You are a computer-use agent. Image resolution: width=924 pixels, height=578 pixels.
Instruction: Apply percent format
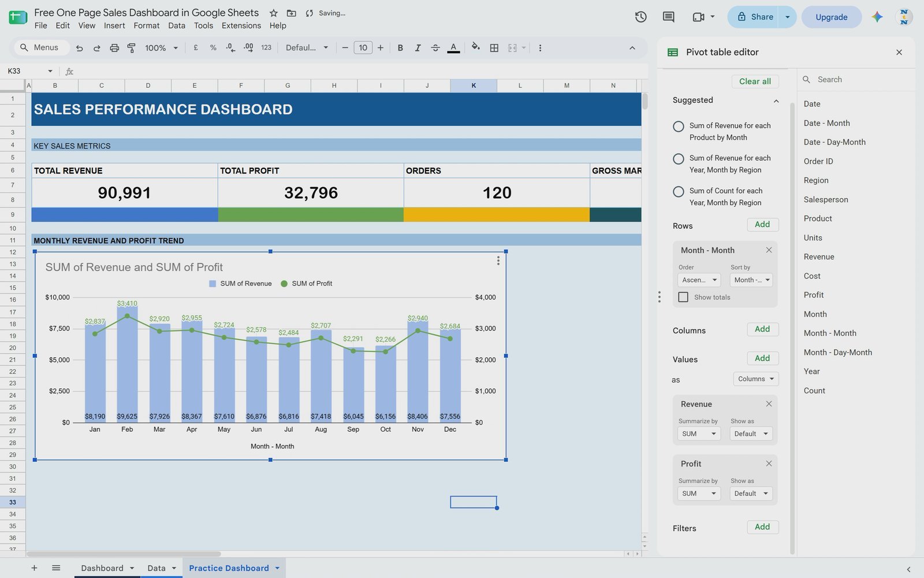click(x=213, y=48)
